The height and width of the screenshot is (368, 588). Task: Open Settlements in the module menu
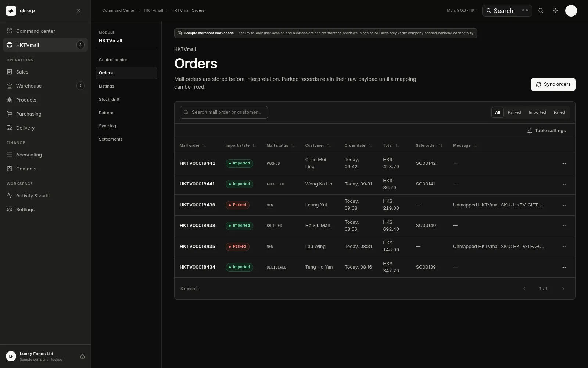(126, 139)
